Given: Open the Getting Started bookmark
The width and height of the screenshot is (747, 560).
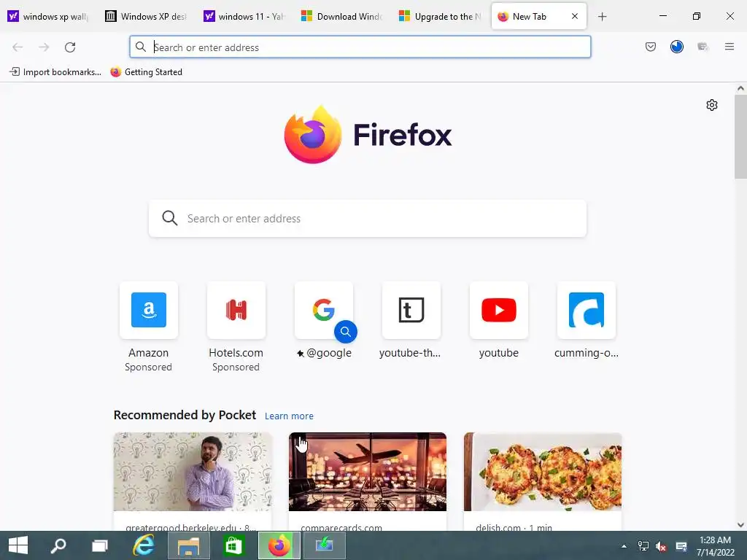Looking at the screenshot, I should point(146,72).
